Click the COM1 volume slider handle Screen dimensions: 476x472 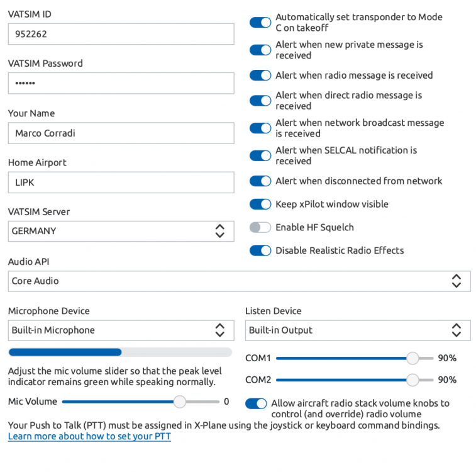click(412, 358)
